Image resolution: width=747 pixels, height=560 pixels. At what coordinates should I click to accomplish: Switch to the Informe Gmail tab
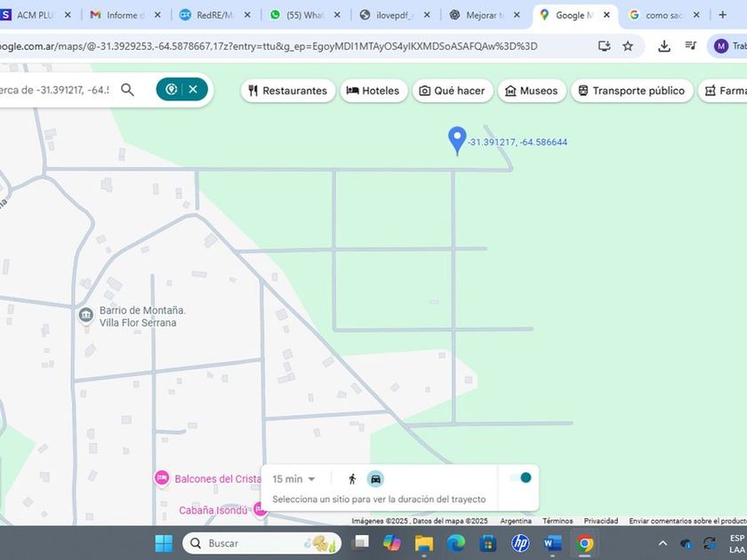tap(120, 15)
